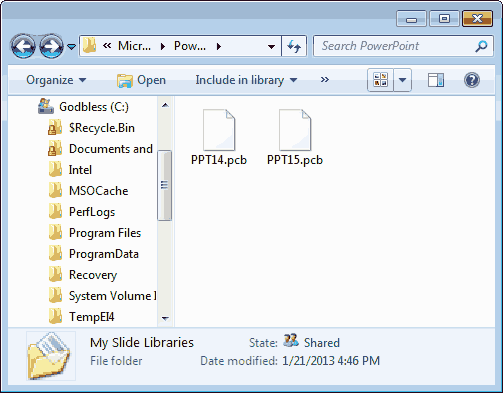The height and width of the screenshot is (393, 503).
Task: Open the recent pages dropdown arrow
Action: pyautogui.click(x=71, y=46)
